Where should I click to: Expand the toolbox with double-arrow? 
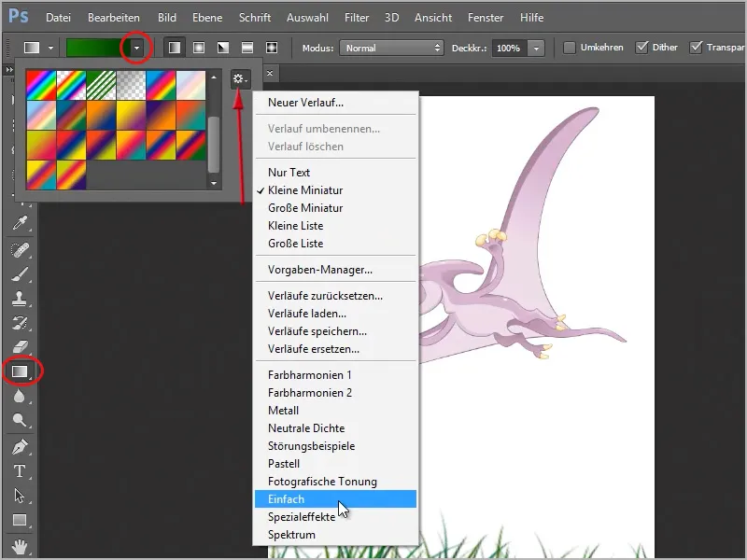pos(9,69)
